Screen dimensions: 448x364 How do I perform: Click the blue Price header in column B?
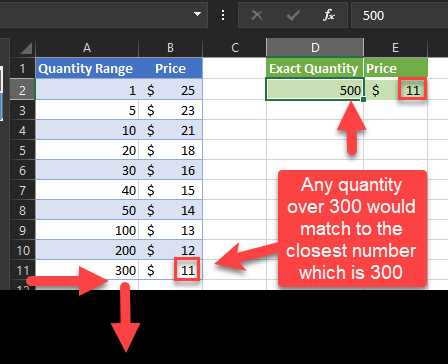coord(170,68)
